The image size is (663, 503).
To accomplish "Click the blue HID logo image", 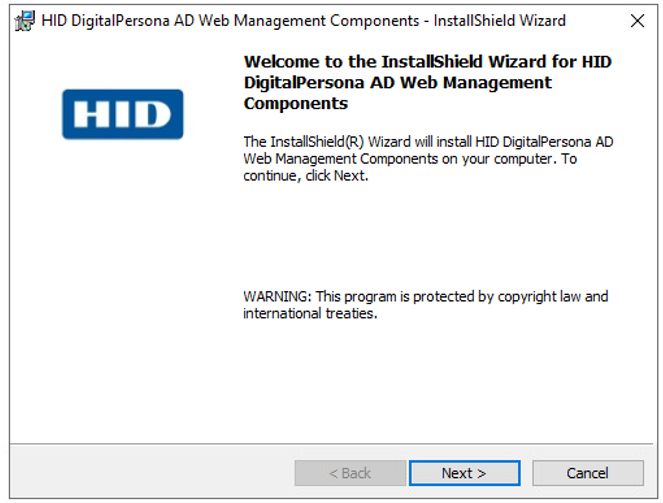I will point(123,114).
